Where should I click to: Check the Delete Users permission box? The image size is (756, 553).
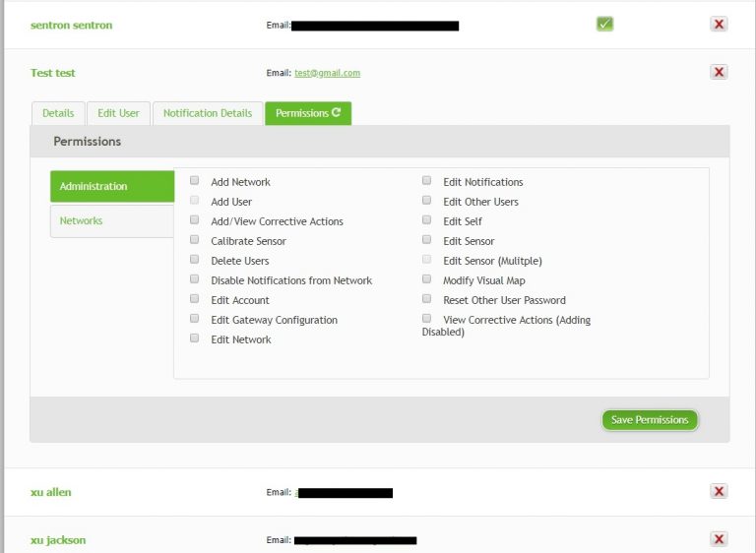tap(195, 260)
